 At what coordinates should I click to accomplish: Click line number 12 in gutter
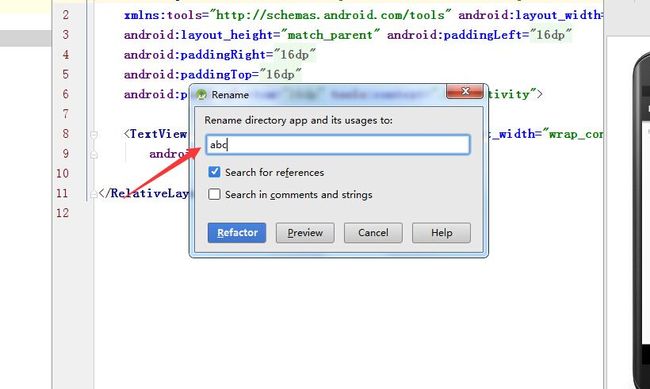[63, 213]
